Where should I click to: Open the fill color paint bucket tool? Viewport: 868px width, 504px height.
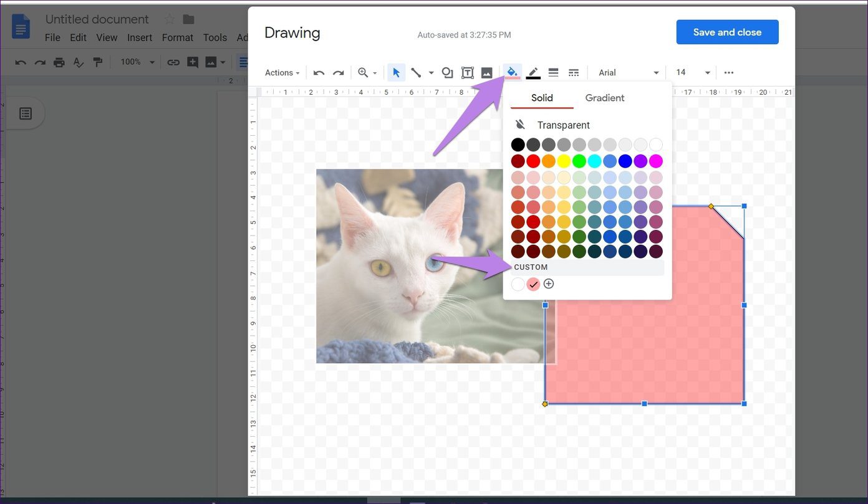512,72
